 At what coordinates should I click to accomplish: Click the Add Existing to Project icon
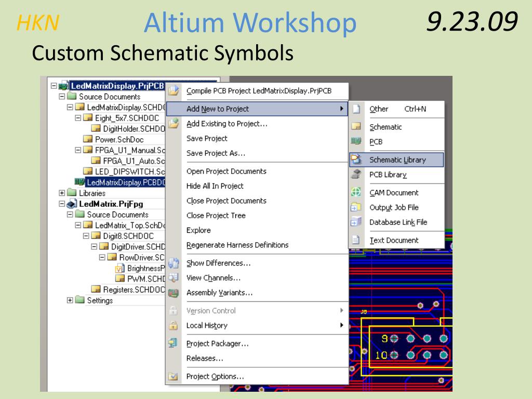point(174,123)
